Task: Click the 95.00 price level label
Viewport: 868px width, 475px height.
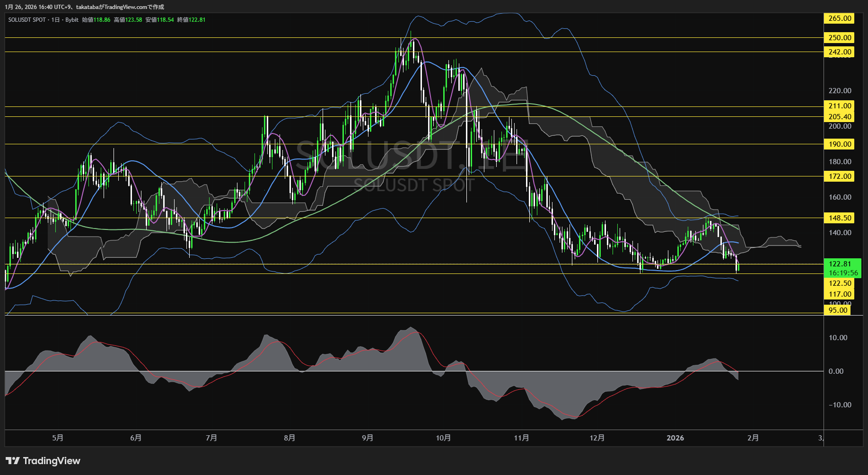Action: (x=838, y=310)
